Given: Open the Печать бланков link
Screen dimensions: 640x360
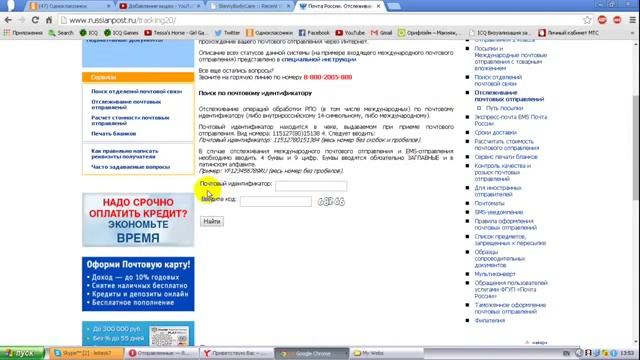Looking at the screenshot, I should point(113,133).
